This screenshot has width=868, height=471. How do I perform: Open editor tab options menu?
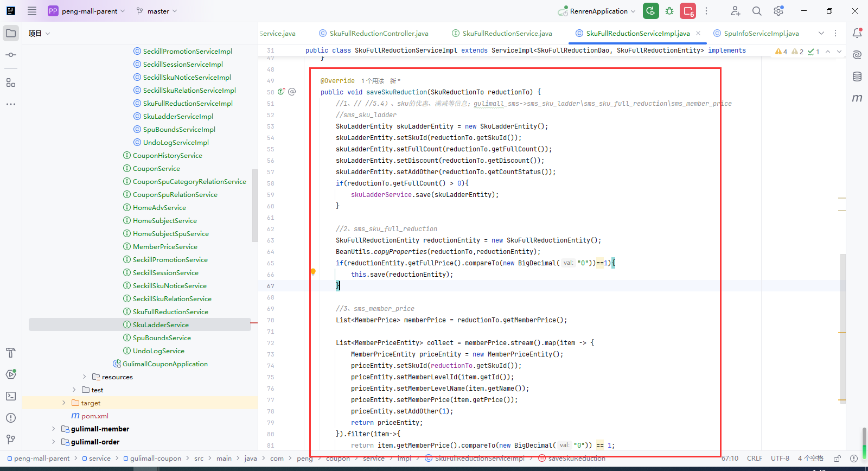pyautogui.click(x=835, y=33)
